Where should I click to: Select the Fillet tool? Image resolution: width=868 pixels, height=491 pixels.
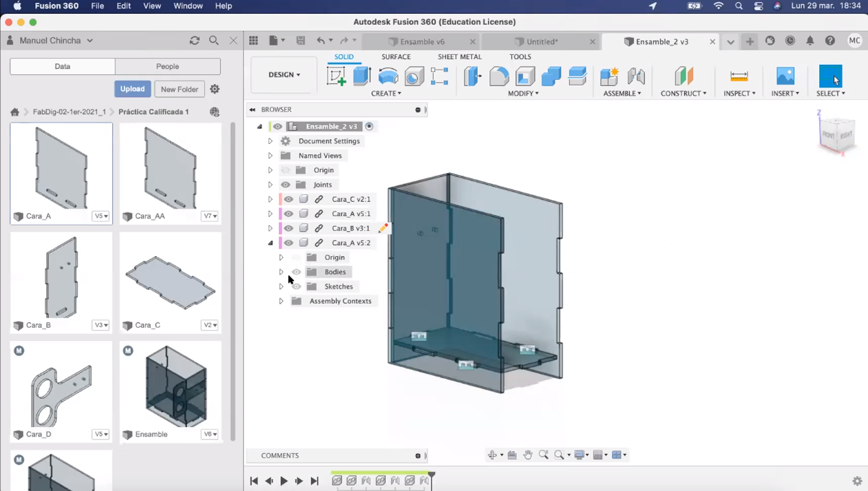499,76
